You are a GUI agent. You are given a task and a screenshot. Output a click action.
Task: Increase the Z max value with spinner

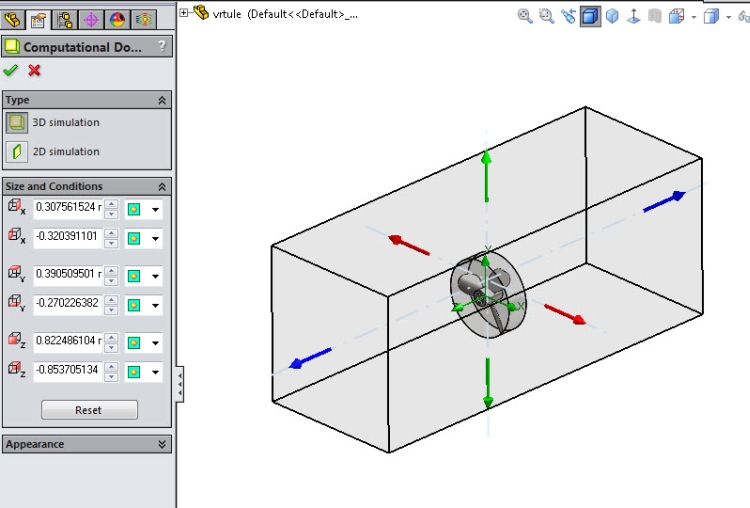coord(111,338)
